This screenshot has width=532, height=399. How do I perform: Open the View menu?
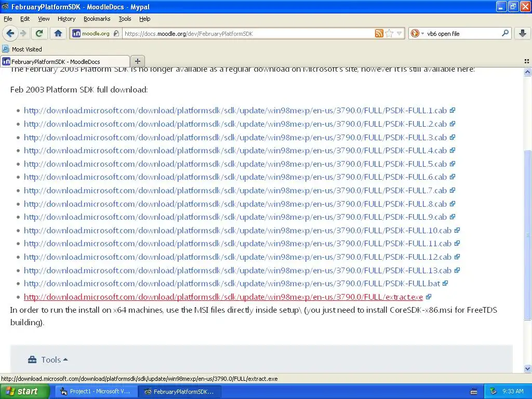[x=44, y=19]
